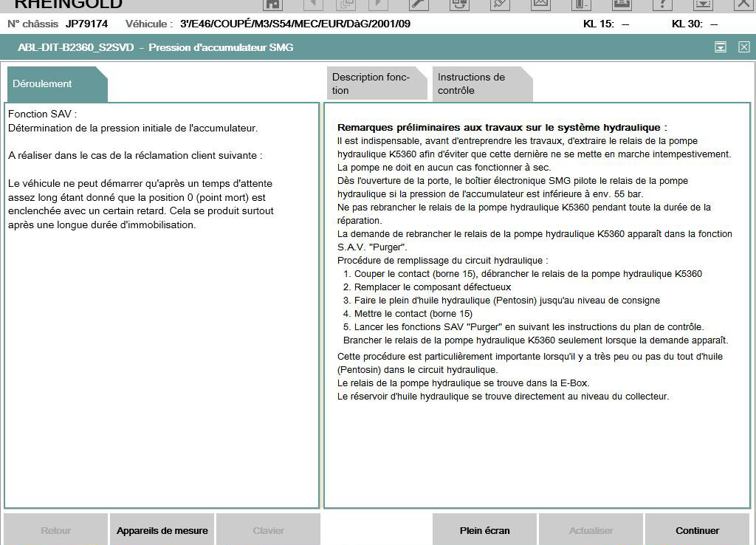The height and width of the screenshot is (545, 756).
Task: Click the forward arrow icon in top toolbar
Action: pos(378,4)
